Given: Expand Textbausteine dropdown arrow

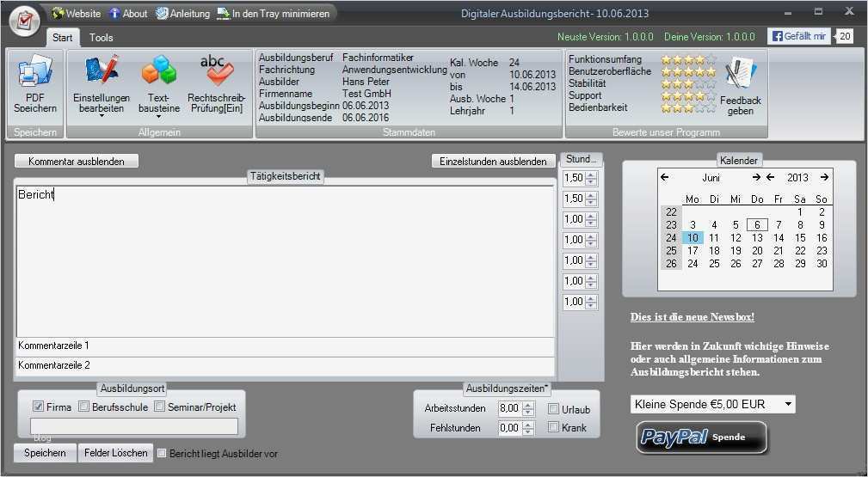Looking at the screenshot, I should point(159,116).
